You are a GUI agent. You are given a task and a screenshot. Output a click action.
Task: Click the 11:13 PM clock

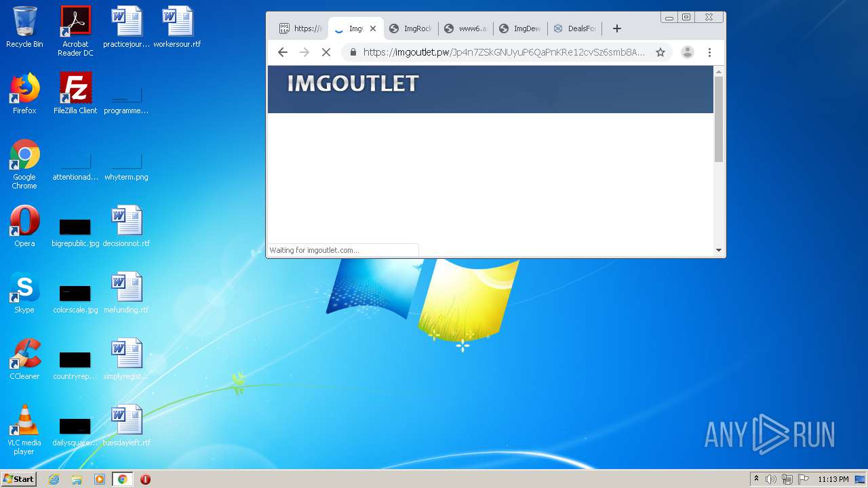pyautogui.click(x=833, y=479)
